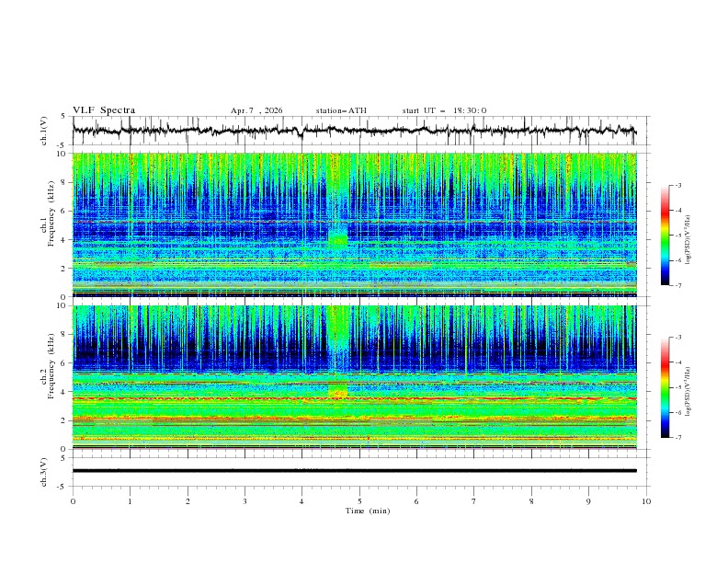Click the 4 kHz burst near 4.6 min in ch.2 spectrogram
Screen dimensions: 728x563
(x=337, y=391)
